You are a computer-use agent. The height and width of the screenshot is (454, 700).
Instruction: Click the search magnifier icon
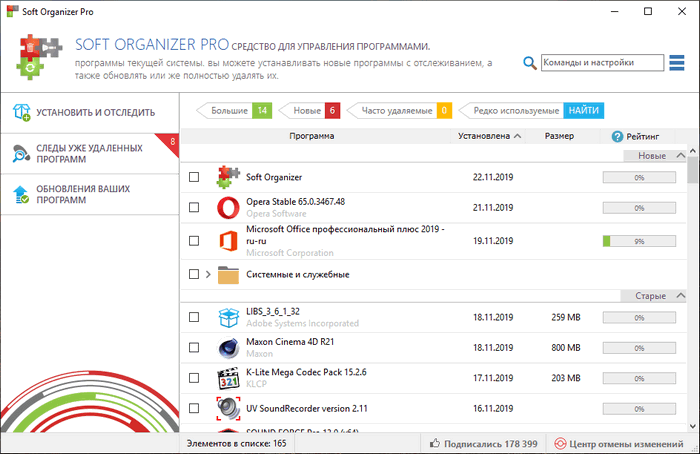coord(529,63)
